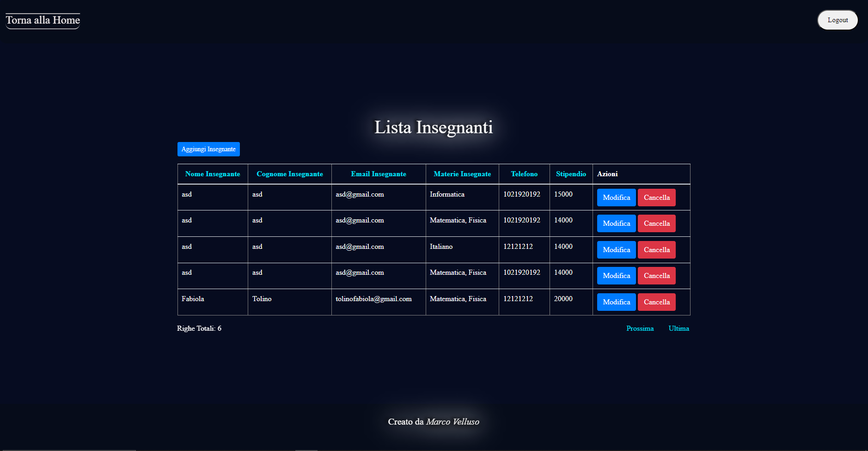The width and height of the screenshot is (868, 451).
Task: Click Cancella for the Fabiola Tolino row
Action: tap(657, 302)
